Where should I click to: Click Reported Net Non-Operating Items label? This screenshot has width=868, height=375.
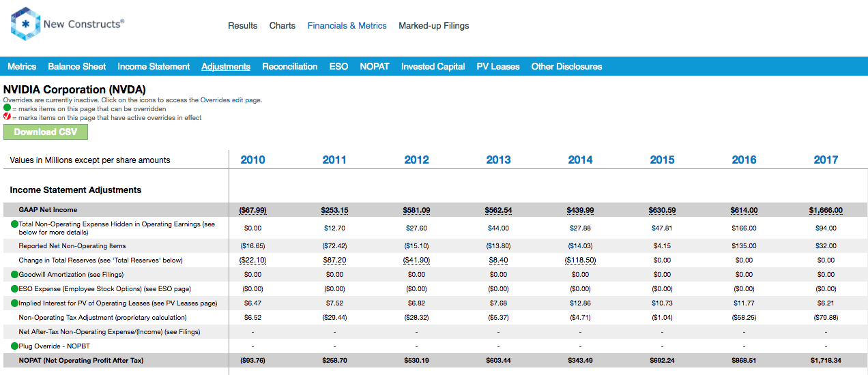(72, 246)
